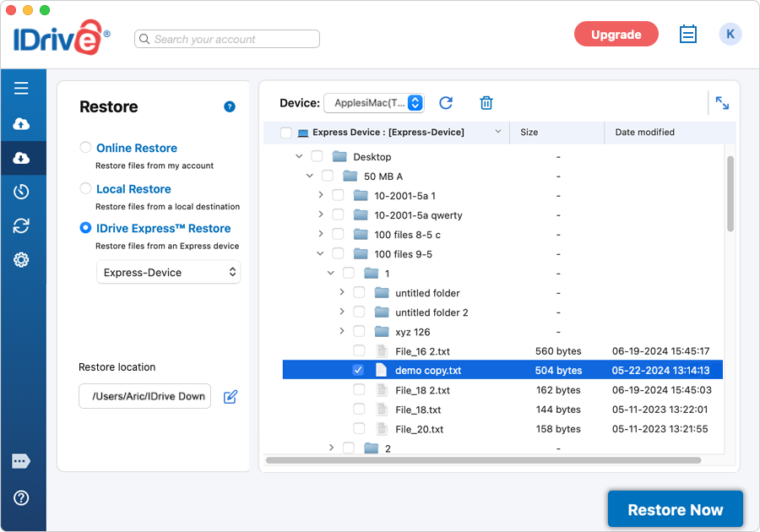Select the Local Restore radio button

pos(85,188)
